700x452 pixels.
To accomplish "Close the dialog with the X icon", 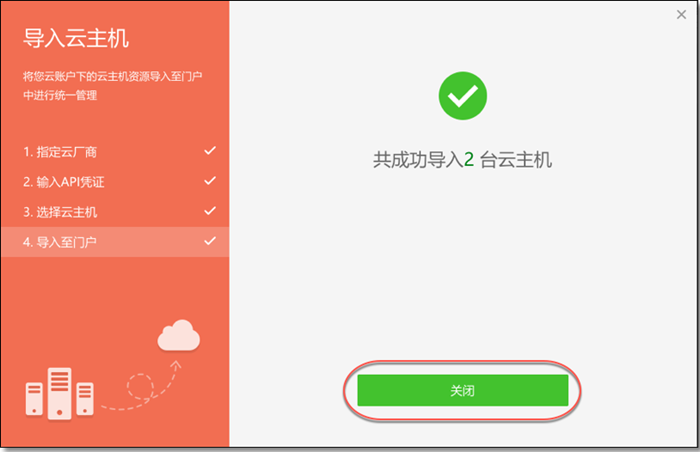I will tap(681, 15).
